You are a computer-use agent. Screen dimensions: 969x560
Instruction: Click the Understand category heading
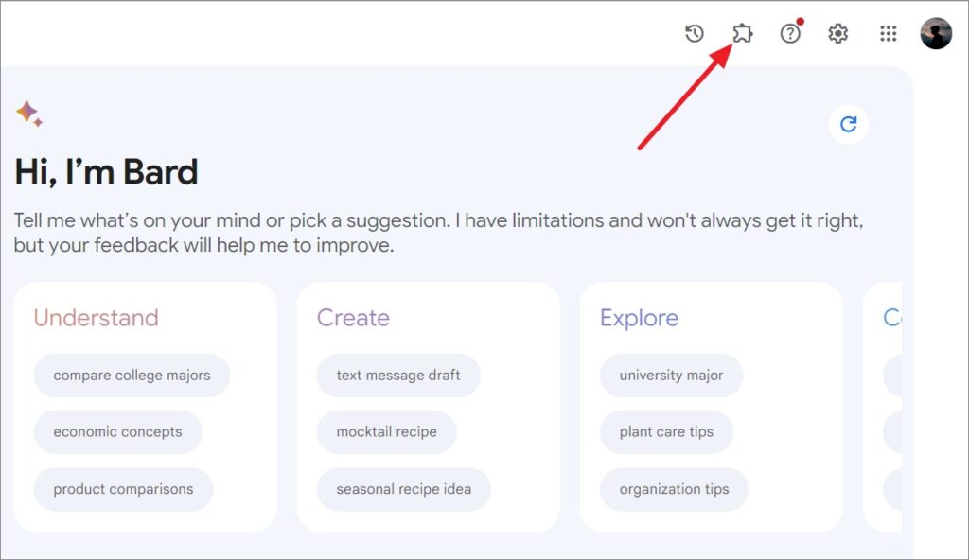(x=97, y=318)
